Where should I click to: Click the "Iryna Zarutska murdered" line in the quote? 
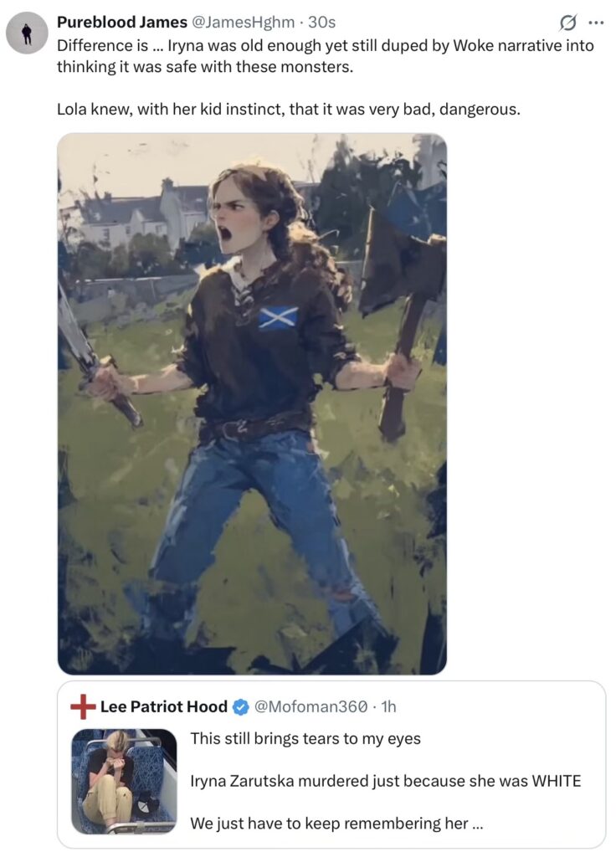[x=385, y=781]
